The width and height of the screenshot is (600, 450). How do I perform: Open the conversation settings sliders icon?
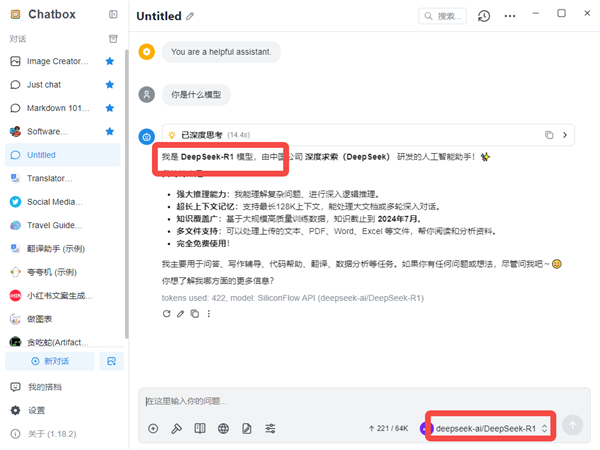[x=270, y=429]
